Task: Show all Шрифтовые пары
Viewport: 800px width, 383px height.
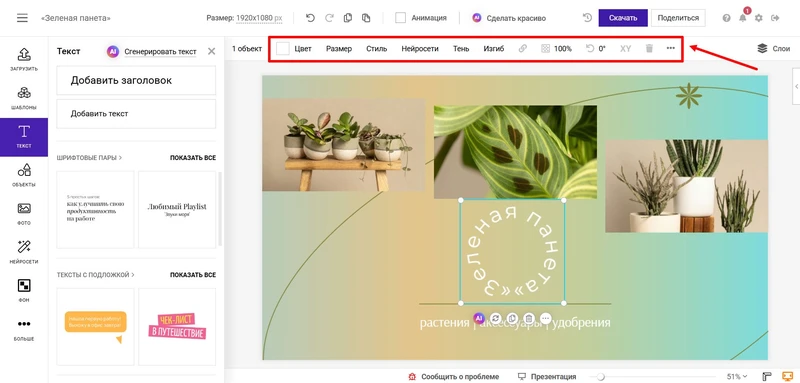Action: pyautogui.click(x=193, y=158)
